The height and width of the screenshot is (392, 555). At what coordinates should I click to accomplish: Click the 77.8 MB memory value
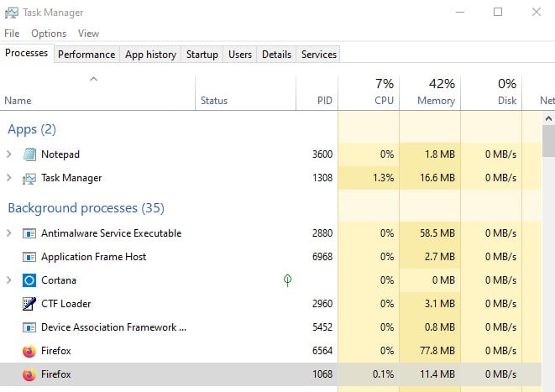(437, 351)
